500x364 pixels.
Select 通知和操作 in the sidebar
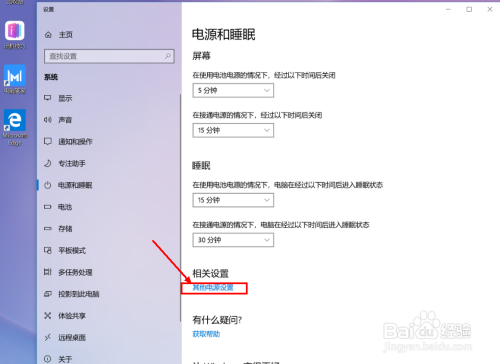tap(75, 142)
